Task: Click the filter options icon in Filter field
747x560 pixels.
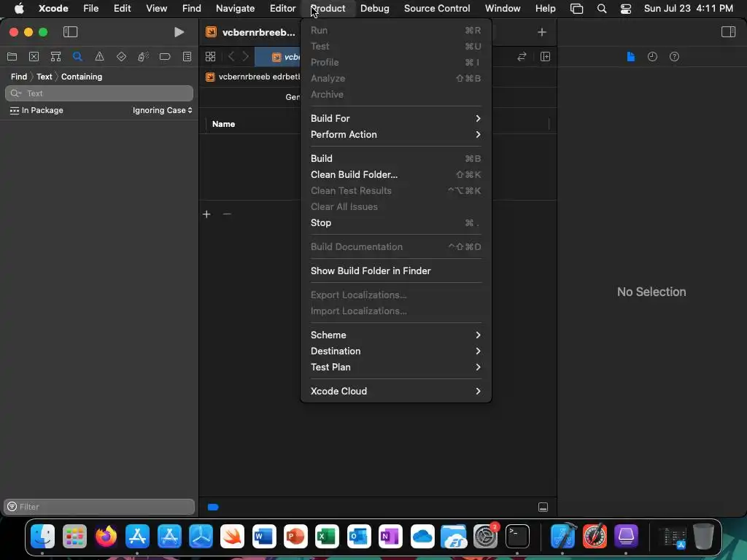Action: 12,507
